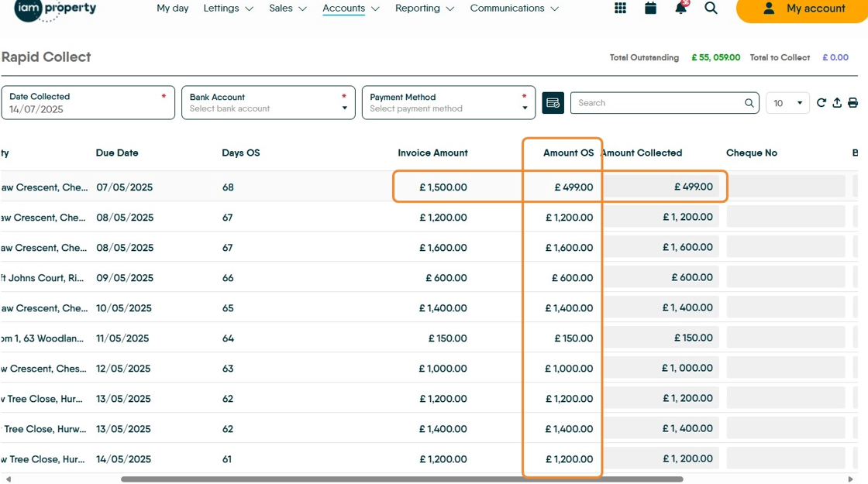
Task: Open the apps grid menu
Action: click(620, 9)
